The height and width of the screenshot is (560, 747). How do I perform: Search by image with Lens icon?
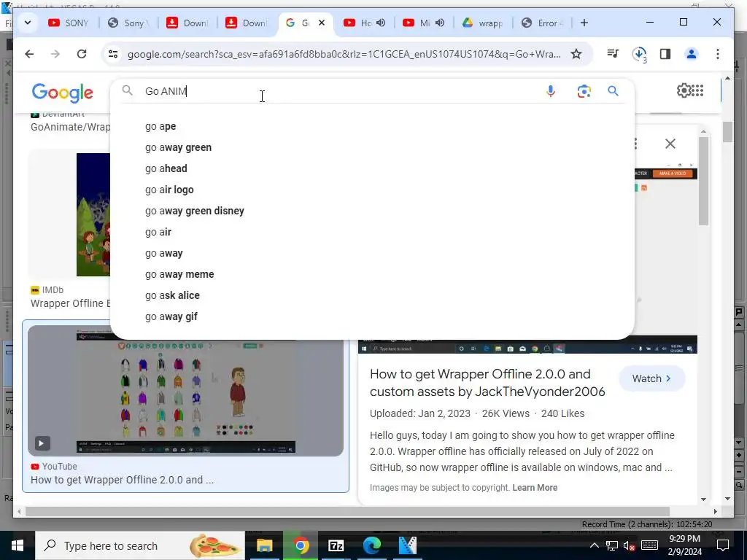pyautogui.click(x=584, y=91)
